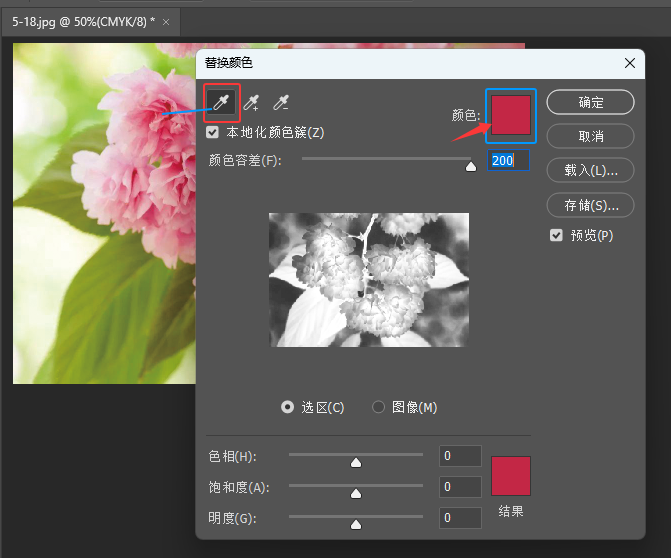Click the 色相(H) value field
This screenshot has width=671, height=558.
(x=460, y=456)
